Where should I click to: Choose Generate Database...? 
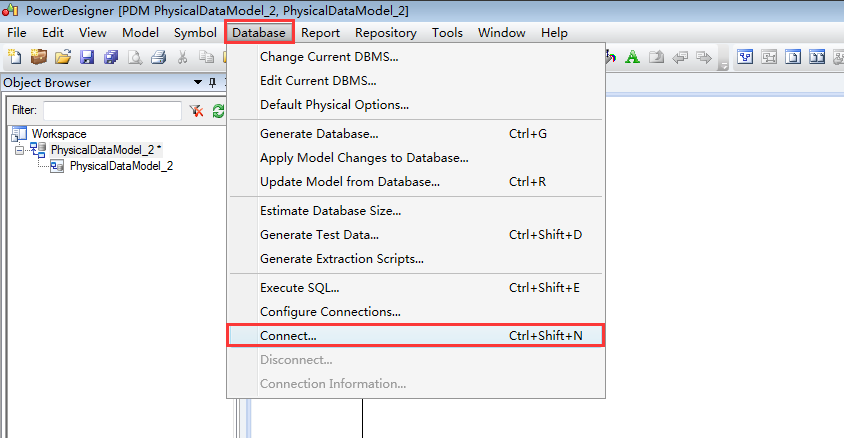(416, 133)
